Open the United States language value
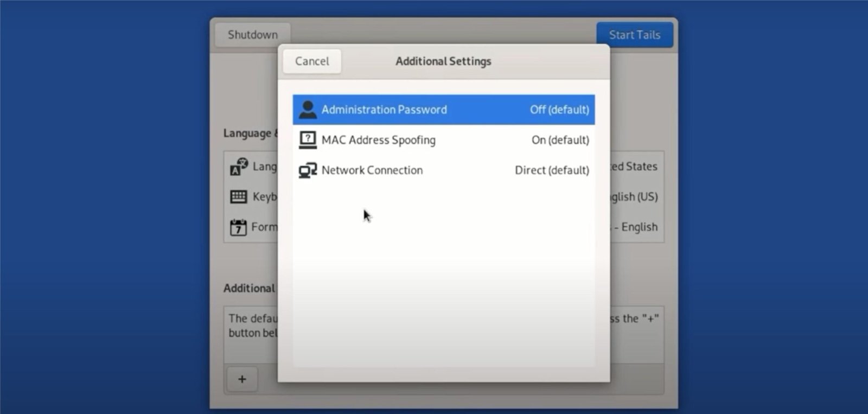This screenshot has width=868, height=414. click(x=635, y=167)
